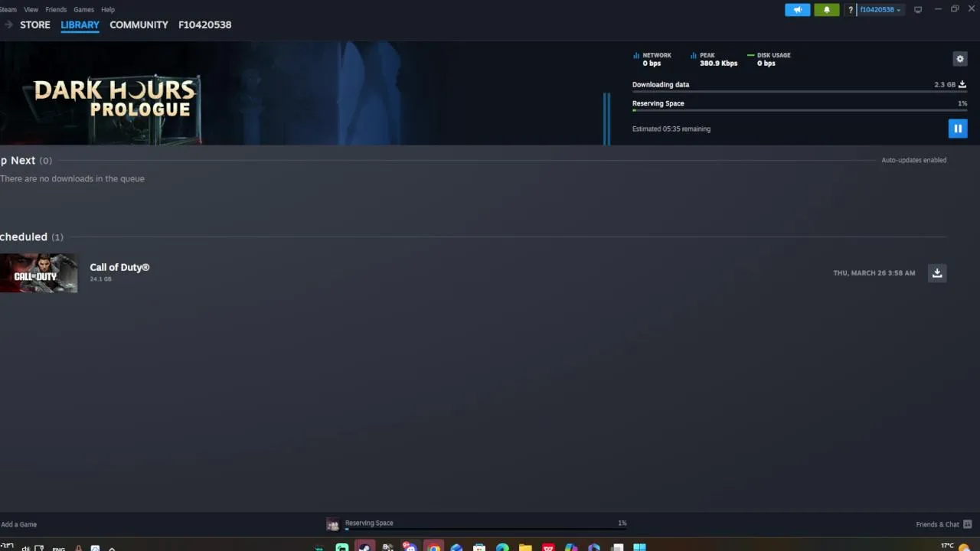
Task: Click the game icon beside bottom Reserving Space
Action: coord(332,524)
